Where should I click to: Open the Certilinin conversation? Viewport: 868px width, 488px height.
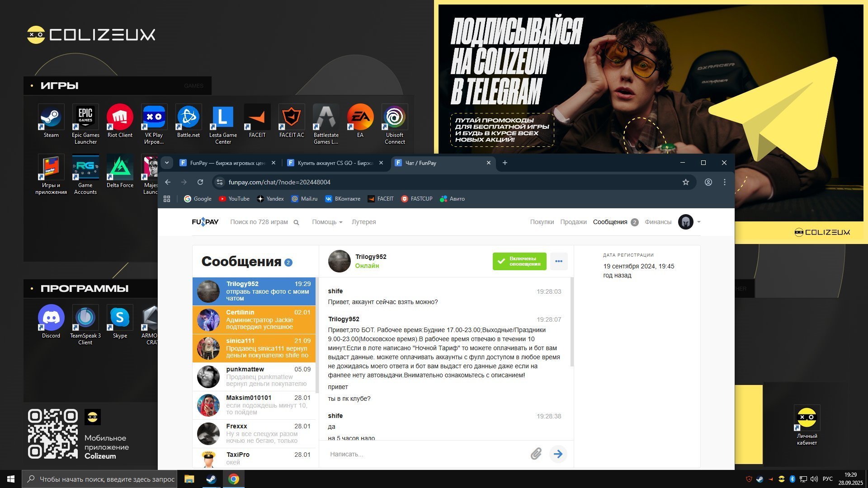(x=254, y=320)
